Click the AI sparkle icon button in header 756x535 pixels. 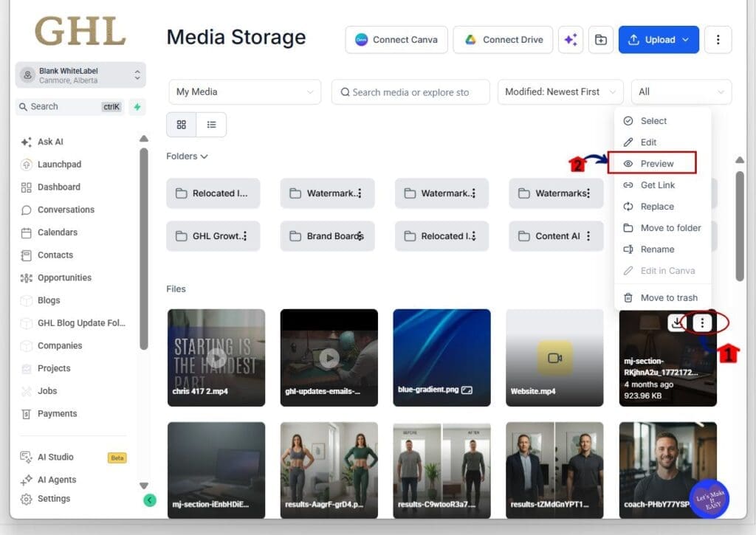click(571, 40)
